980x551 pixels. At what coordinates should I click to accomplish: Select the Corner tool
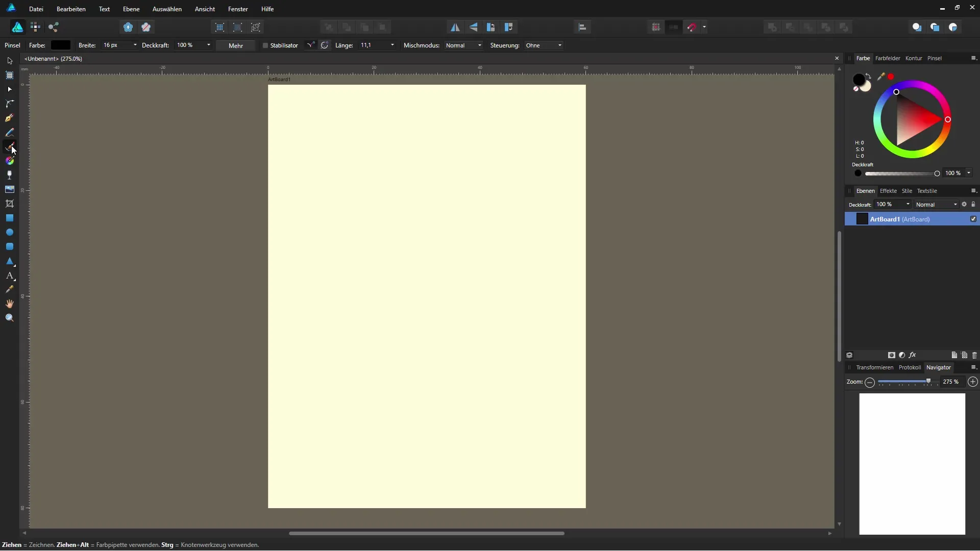(10, 104)
